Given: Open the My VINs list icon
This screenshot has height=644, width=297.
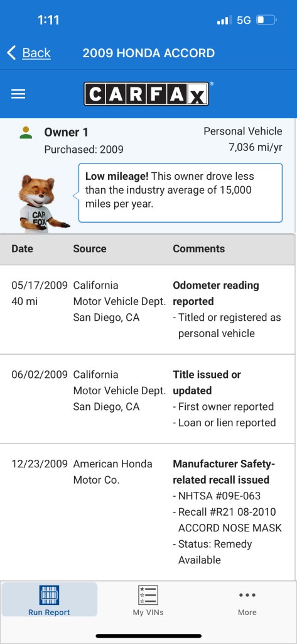Looking at the screenshot, I should click(x=148, y=595).
